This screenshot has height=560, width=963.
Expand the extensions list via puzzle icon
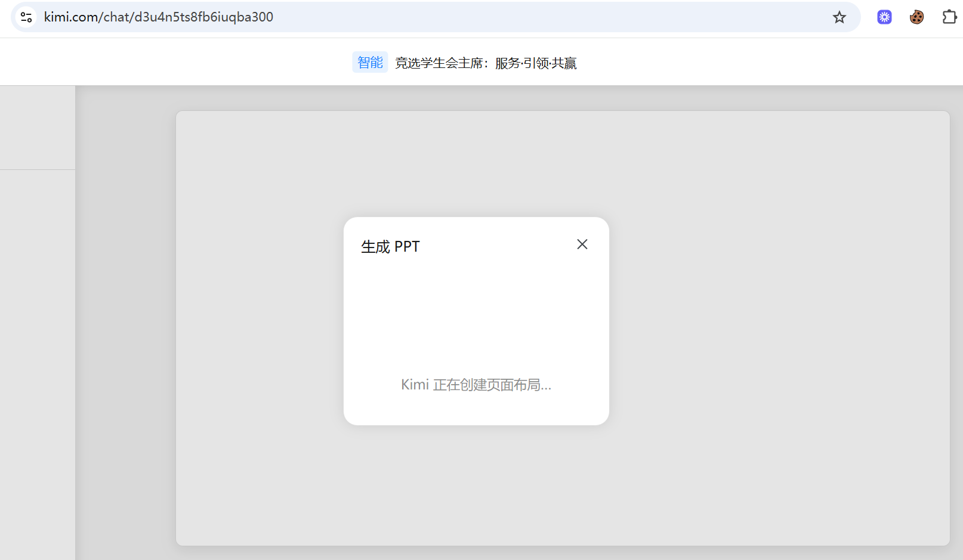(x=949, y=17)
